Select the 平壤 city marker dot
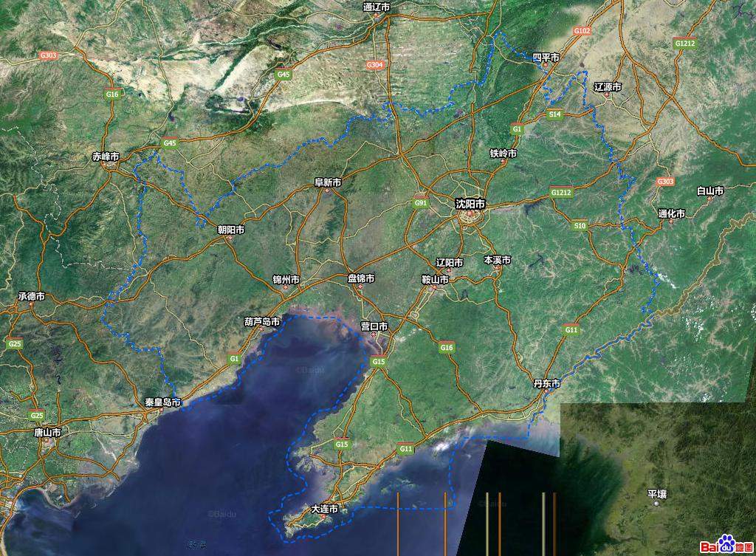Image resolution: width=756 pixels, height=556 pixels. pos(656,504)
